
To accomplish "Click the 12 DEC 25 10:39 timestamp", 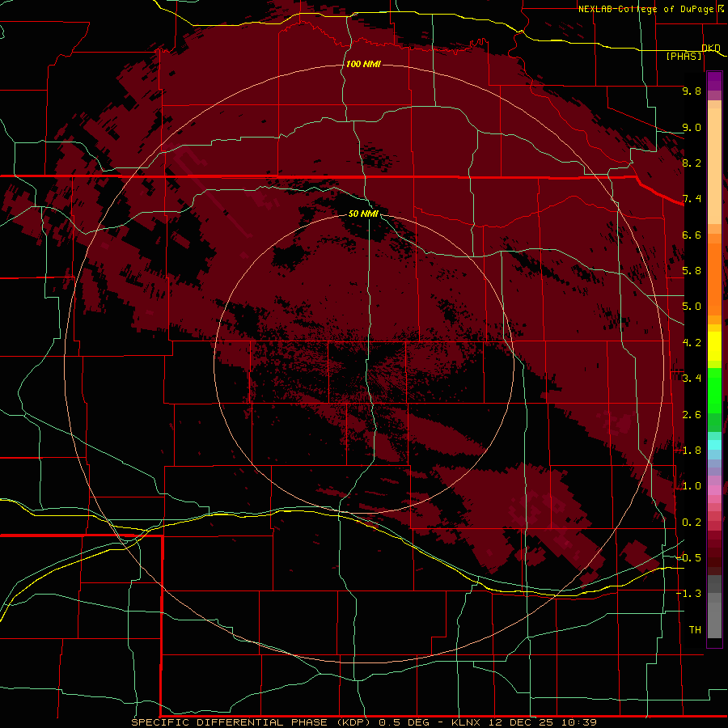I will 542,722.
